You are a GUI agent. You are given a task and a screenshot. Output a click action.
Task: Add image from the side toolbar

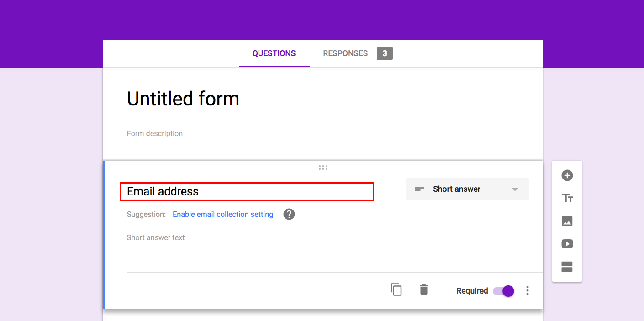pyautogui.click(x=567, y=221)
